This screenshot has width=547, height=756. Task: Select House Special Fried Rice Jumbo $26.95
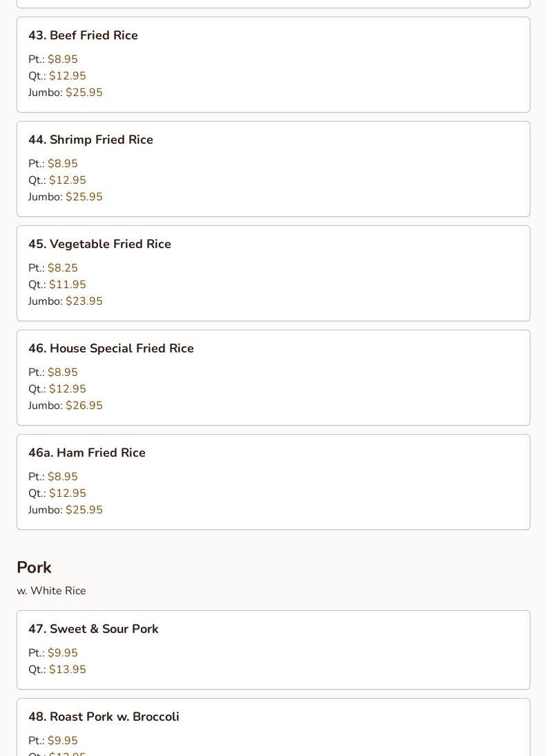84,406
